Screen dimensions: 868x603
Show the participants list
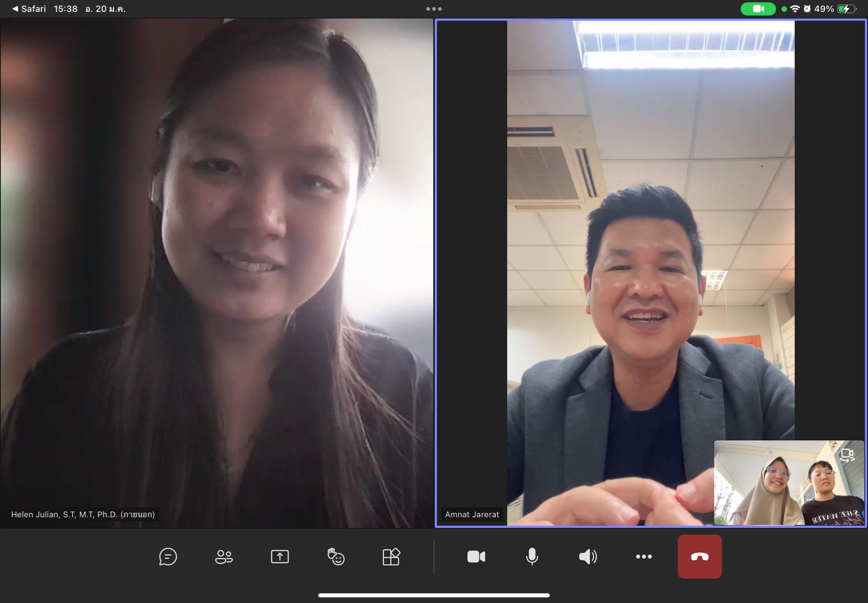(x=224, y=557)
